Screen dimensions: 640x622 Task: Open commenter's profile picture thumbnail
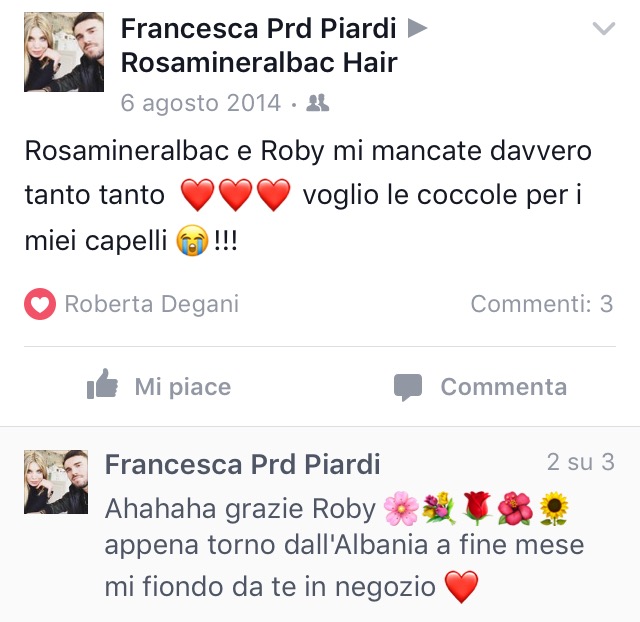(56, 482)
